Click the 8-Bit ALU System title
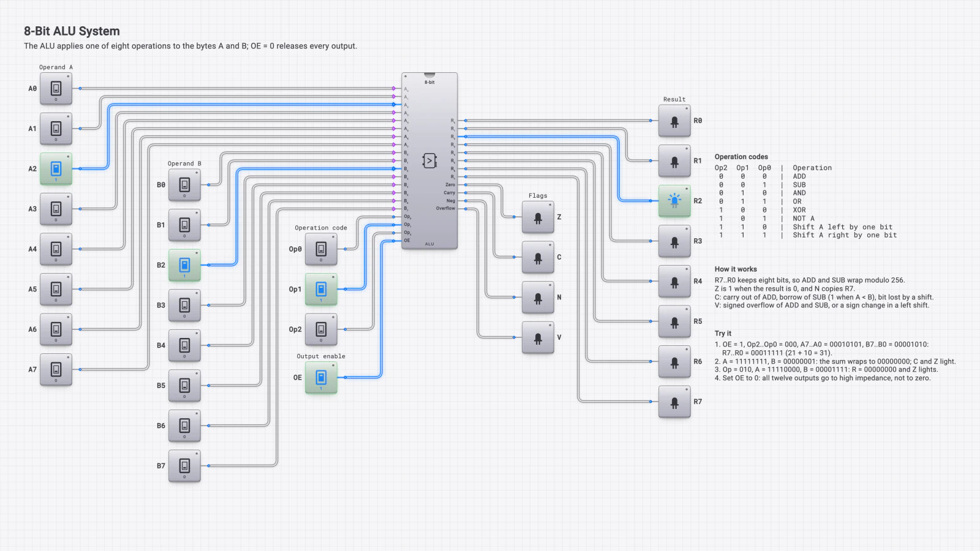Screen dimensions: 980x551 [x=72, y=31]
